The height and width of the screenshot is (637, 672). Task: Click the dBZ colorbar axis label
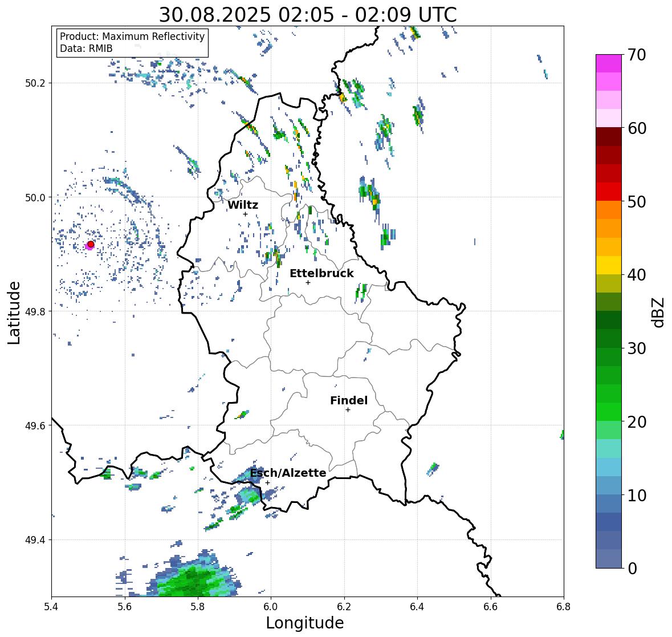tap(659, 312)
